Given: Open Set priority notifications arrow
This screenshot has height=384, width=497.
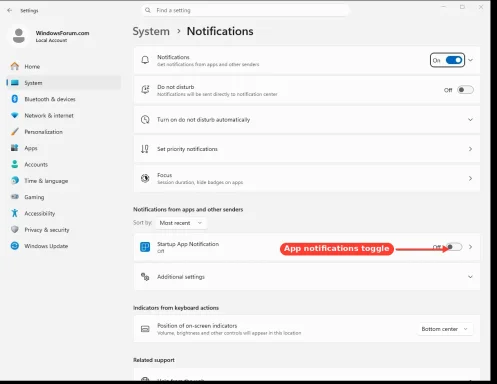Looking at the screenshot, I should pyautogui.click(x=470, y=149).
